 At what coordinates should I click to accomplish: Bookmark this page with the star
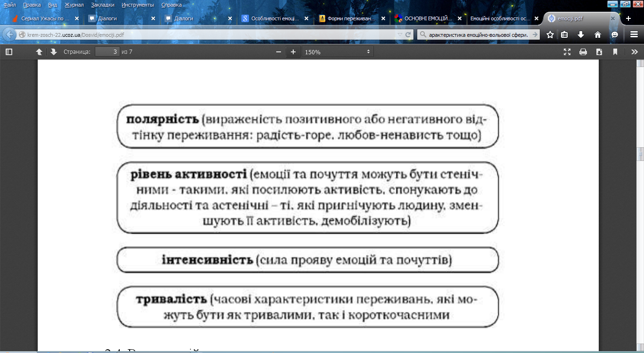[x=550, y=34]
